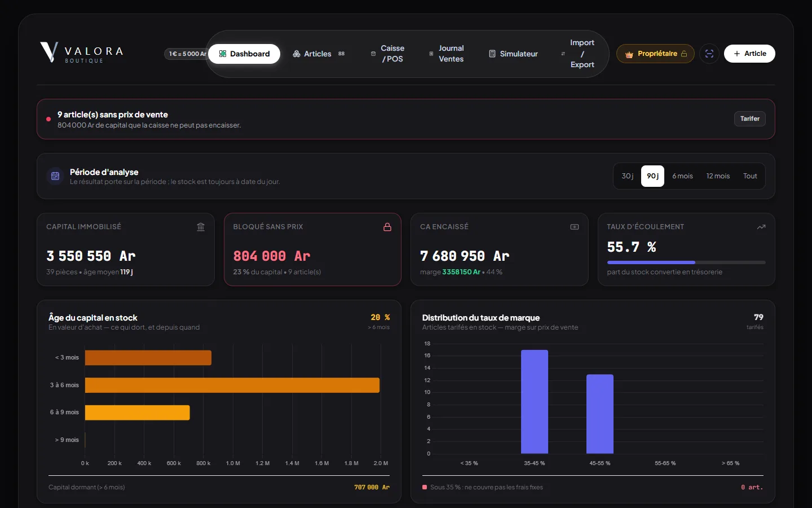Click the '9 article(s) sans prix de vente' heading
The height and width of the screenshot is (508, 812).
tap(113, 115)
